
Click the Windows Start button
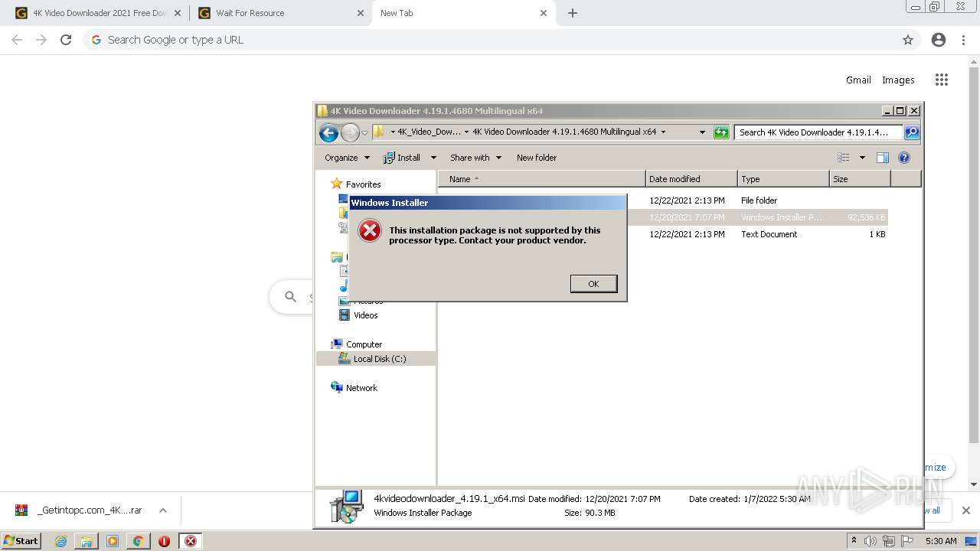(x=21, y=540)
